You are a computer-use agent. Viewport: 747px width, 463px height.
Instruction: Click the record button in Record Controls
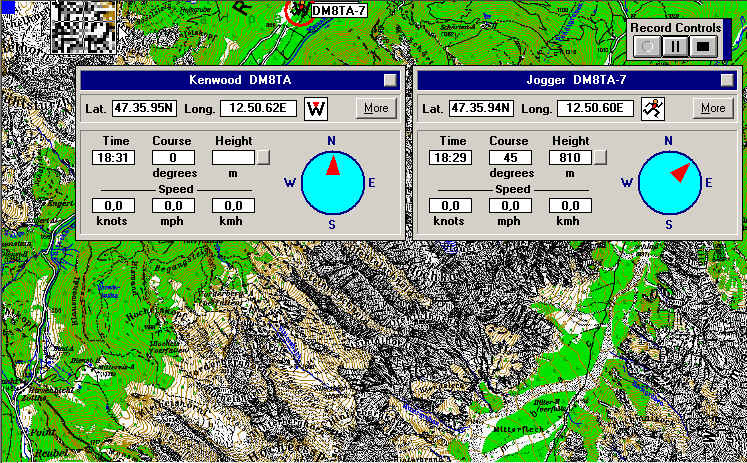tap(647, 47)
